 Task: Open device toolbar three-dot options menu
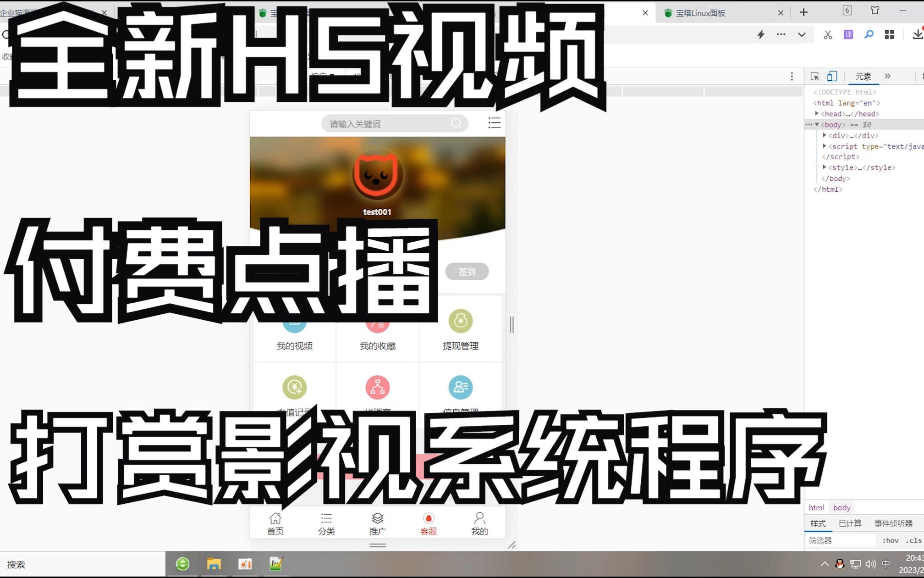(x=792, y=77)
